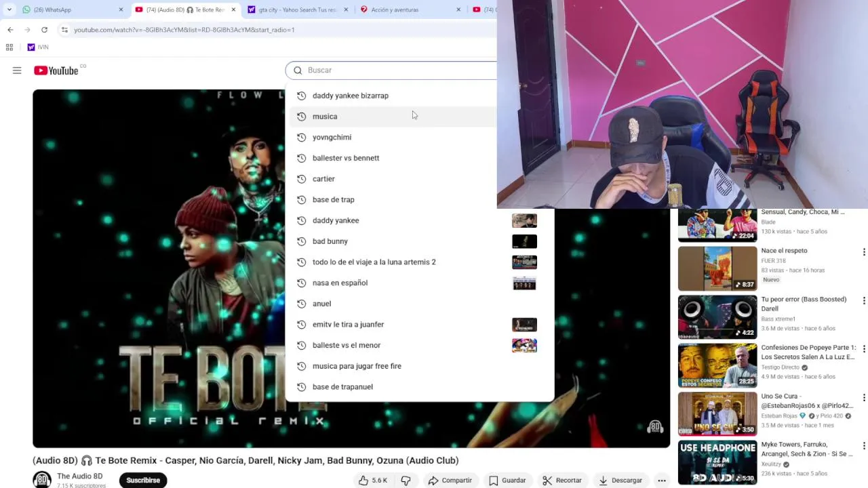
Task: Click the Recortar clip button
Action: point(562,480)
